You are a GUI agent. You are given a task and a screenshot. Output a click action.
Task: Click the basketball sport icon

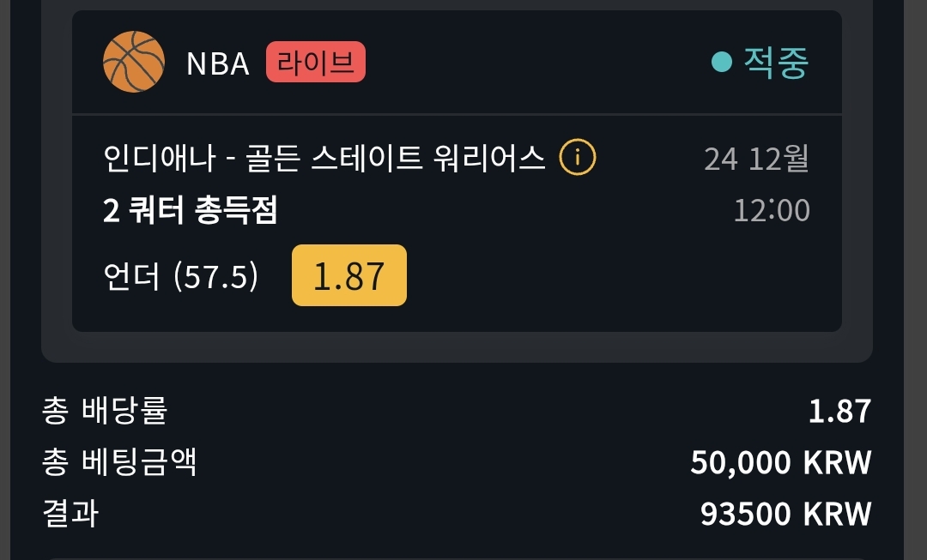click(134, 62)
